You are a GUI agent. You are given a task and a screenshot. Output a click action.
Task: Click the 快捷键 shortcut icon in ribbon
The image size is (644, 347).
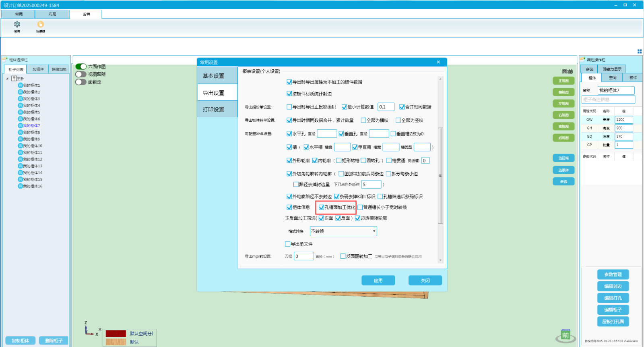click(41, 24)
